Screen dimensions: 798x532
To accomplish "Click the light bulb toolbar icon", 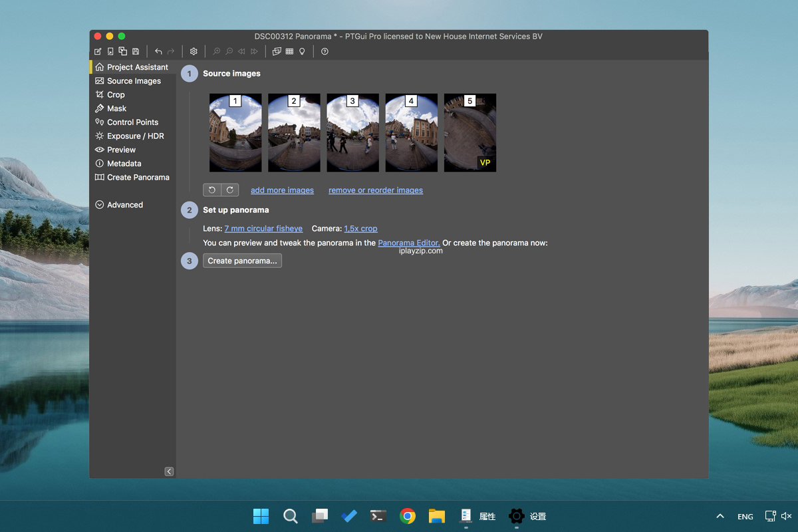I will [x=302, y=51].
